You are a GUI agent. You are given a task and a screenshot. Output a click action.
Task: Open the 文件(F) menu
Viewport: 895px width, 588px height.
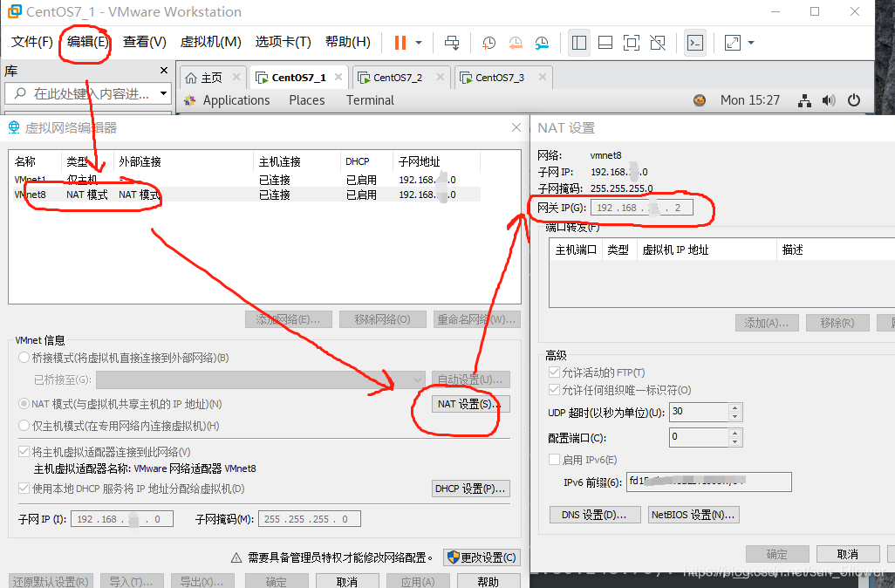click(x=32, y=42)
